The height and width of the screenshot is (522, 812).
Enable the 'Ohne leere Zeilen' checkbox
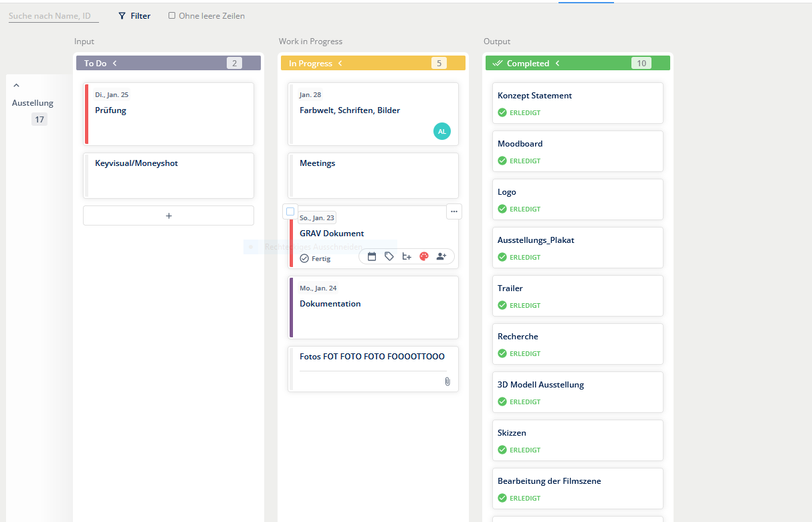tap(172, 15)
